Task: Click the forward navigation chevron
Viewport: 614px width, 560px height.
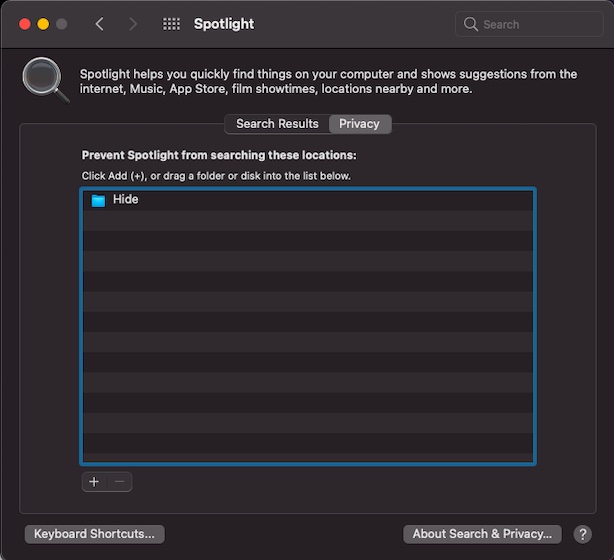Action: pyautogui.click(x=133, y=24)
